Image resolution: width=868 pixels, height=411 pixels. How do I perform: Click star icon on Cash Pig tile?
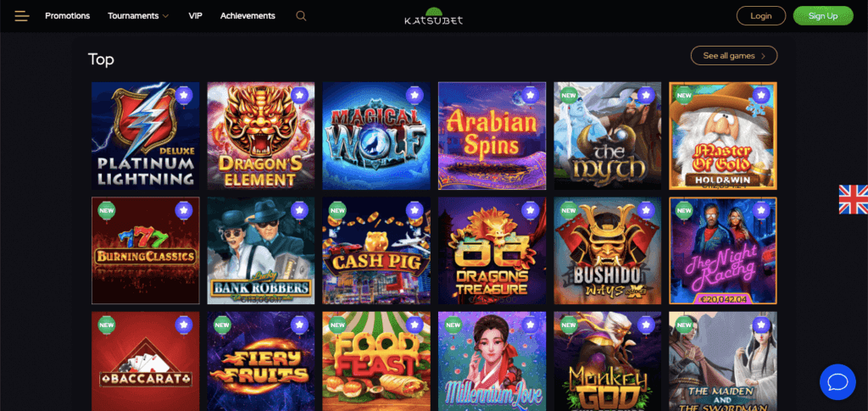[415, 210]
